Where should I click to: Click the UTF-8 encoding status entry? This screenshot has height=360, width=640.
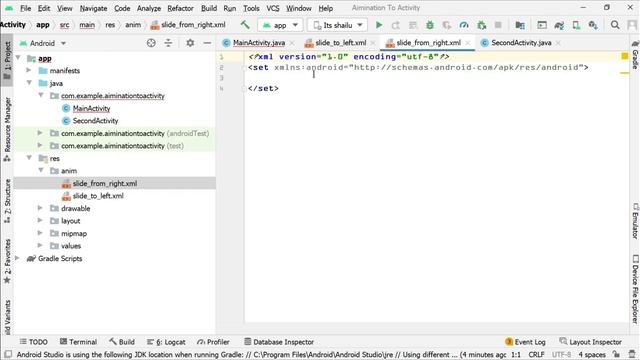coord(561,355)
